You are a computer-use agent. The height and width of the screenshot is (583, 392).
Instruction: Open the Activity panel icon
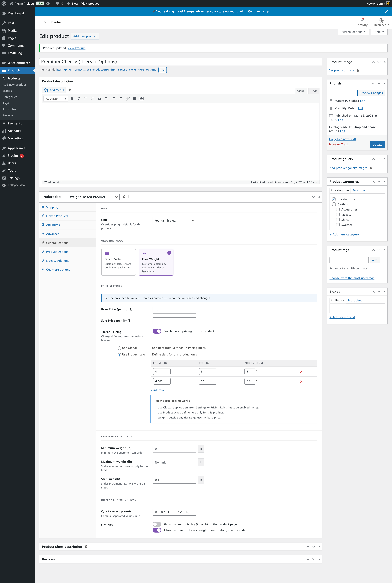(362, 22)
